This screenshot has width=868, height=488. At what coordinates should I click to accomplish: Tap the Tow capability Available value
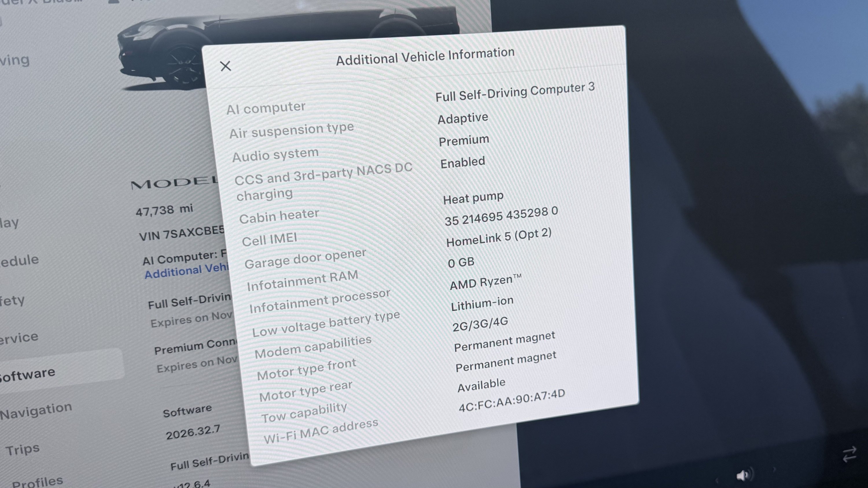[481, 385]
